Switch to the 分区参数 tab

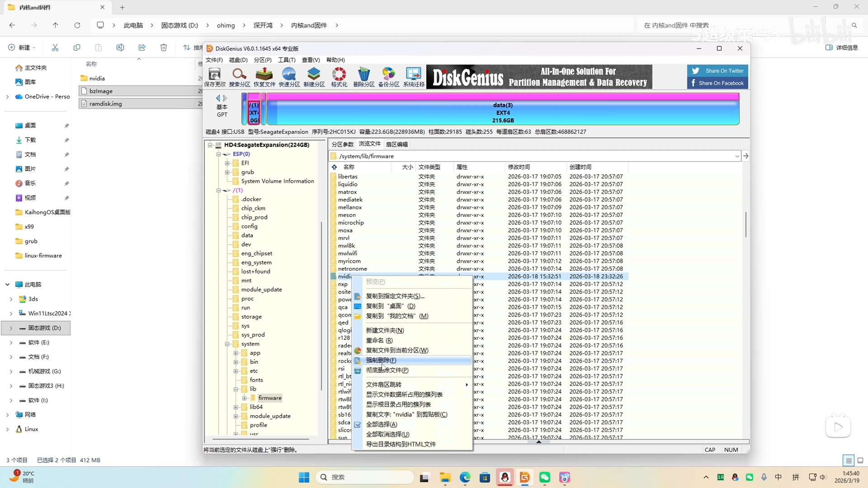pos(342,144)
